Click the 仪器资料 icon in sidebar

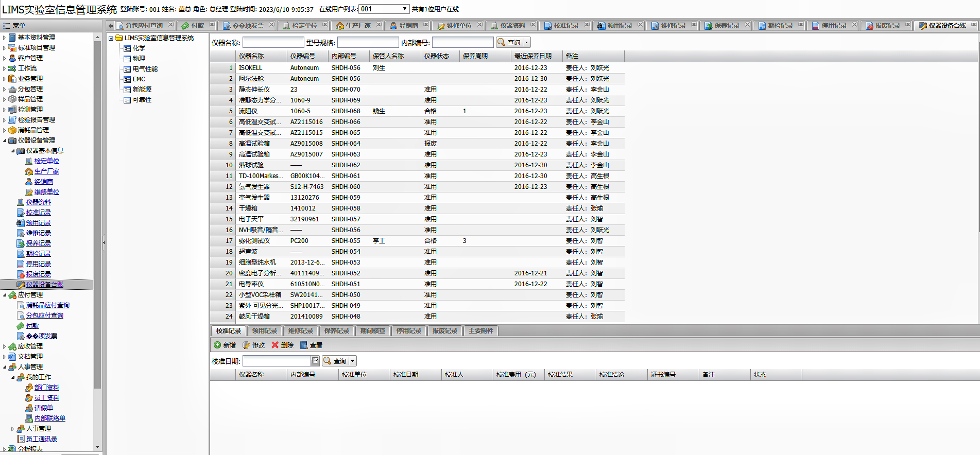pyautogui.click(x=21, y=202)
